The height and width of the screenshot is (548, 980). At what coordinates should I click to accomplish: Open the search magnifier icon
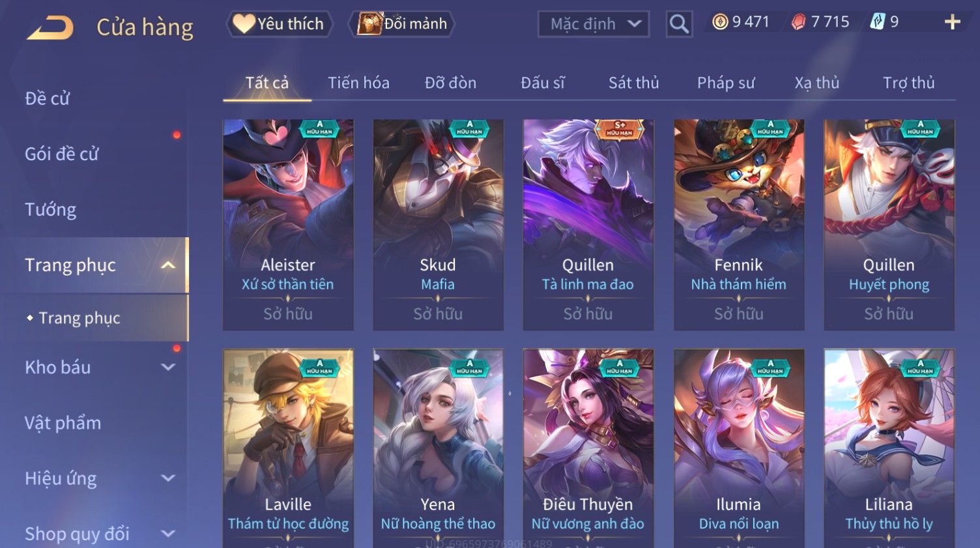pyautogui.click(x=679, y=24)
